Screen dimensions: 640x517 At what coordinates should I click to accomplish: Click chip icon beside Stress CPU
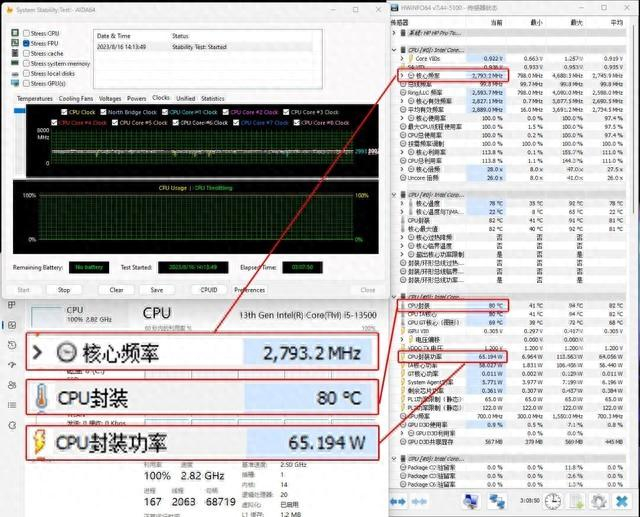[15, 33]
